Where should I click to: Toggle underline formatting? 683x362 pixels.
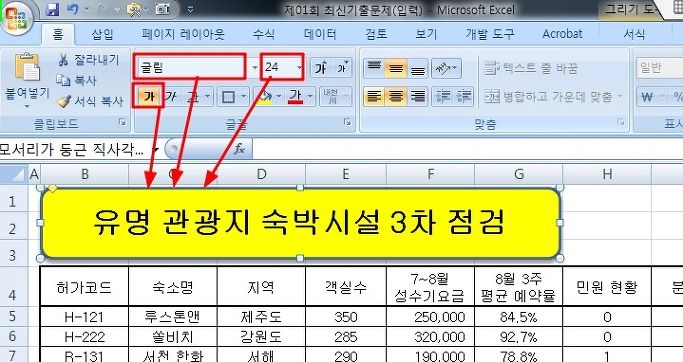[192, 96]
